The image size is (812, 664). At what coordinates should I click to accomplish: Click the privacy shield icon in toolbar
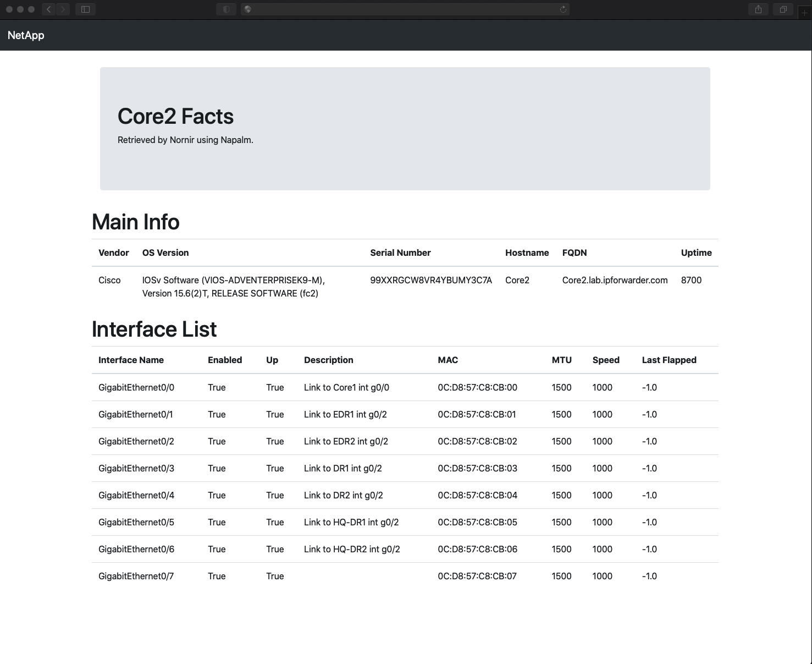pos(226,9)
